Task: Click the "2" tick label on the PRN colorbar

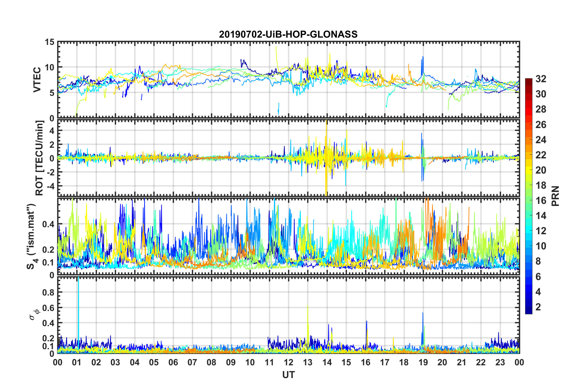Action: (538, 307)
